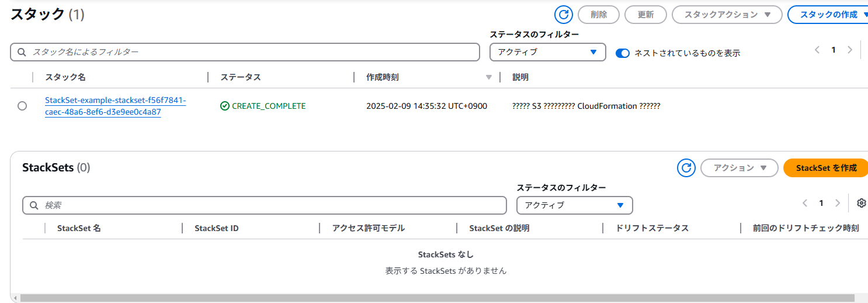Go to next StackSets page
The height and width of the screenshot is (303, 868).
(x=838, y=203)
